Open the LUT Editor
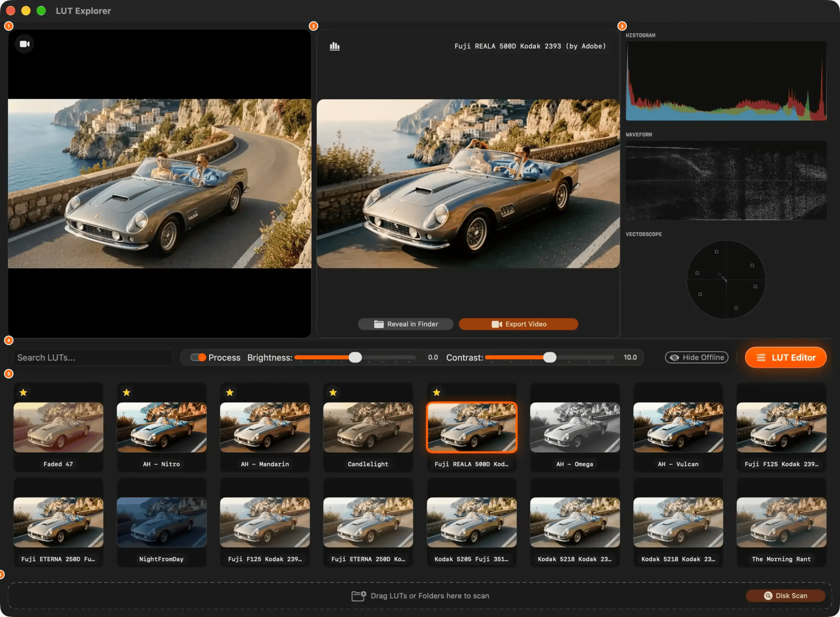The width and height of the screenshot is (840, 617). coord(786,357)
